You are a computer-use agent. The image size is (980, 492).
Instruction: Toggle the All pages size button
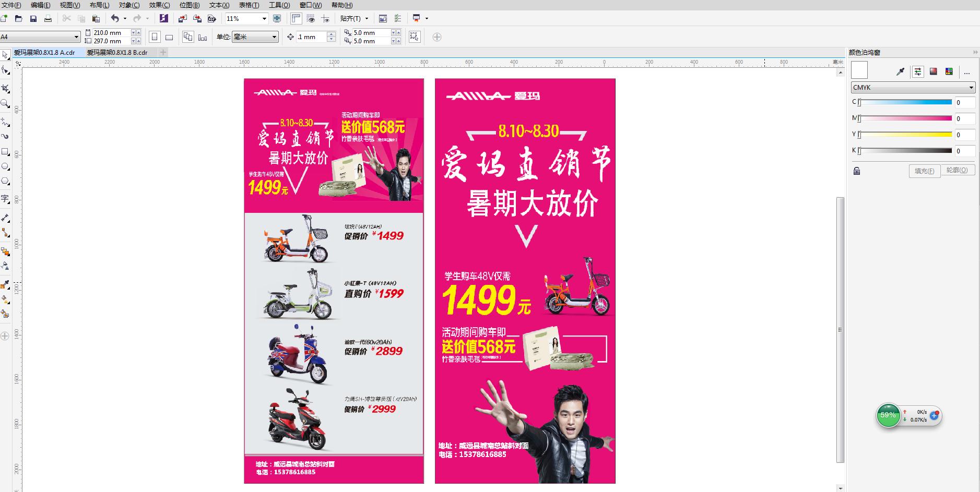188,37
